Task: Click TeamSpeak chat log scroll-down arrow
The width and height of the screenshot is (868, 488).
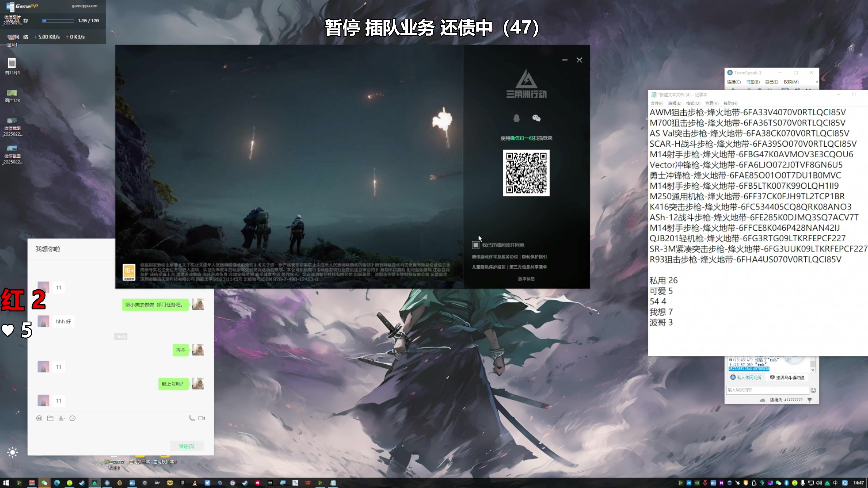Action: (813, 370)
